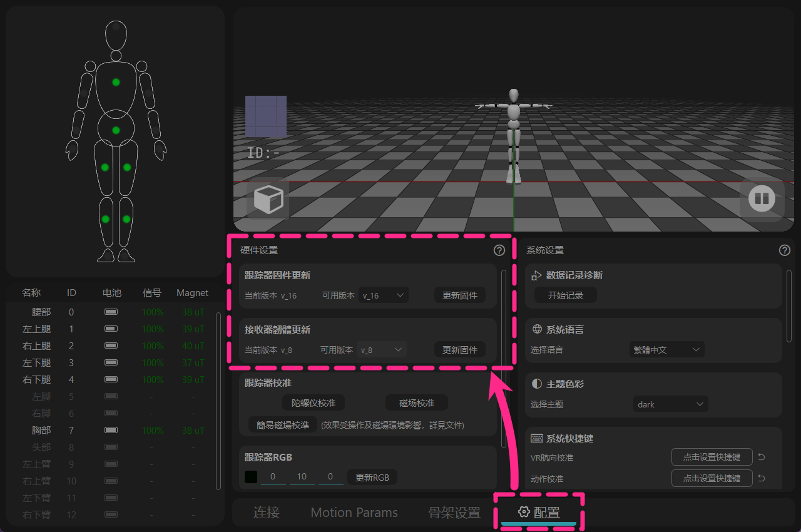Open help for 硬件设置 panel
This screenshot has width=801, height=532.
[x=499, y=250]
